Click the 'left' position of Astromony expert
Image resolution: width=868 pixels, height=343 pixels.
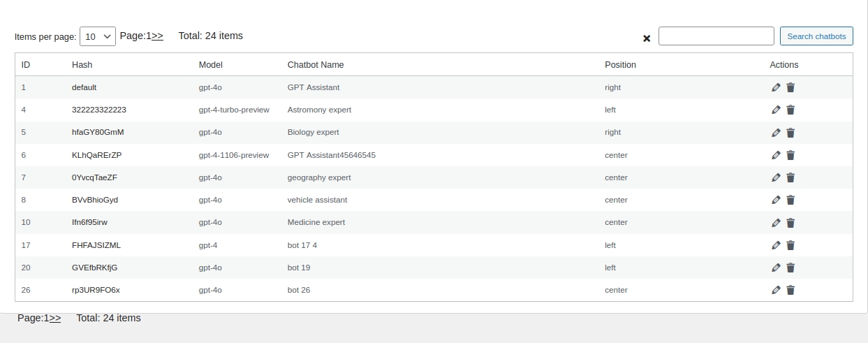point(610,110)
